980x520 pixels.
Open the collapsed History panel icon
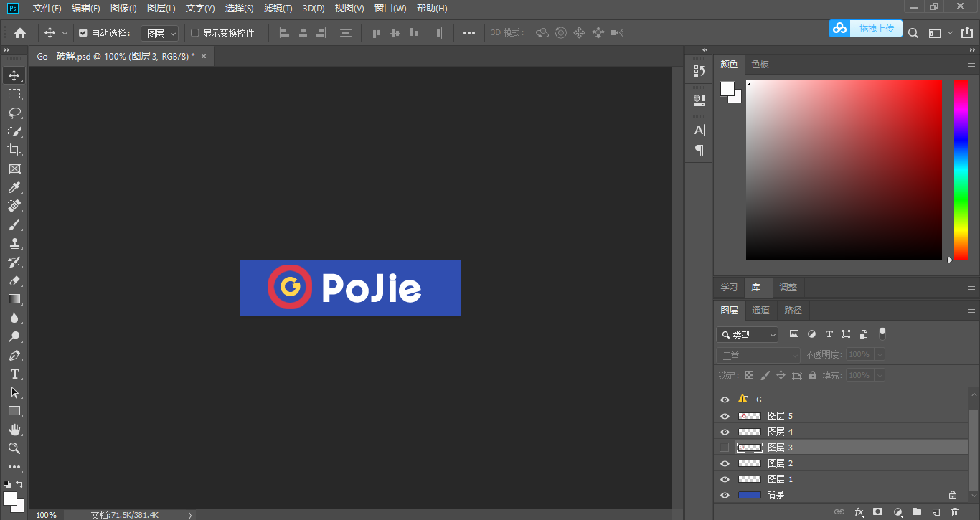[x=699, y=71]
